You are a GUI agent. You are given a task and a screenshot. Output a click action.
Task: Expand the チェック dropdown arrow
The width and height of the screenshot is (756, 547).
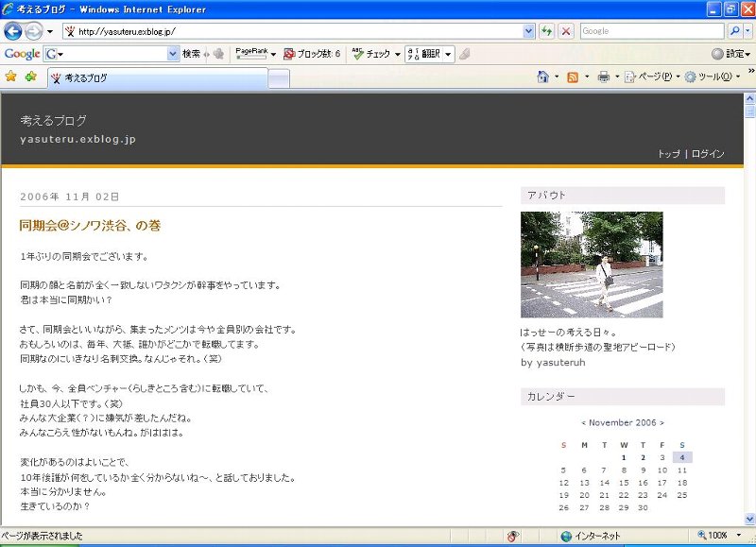397,54
